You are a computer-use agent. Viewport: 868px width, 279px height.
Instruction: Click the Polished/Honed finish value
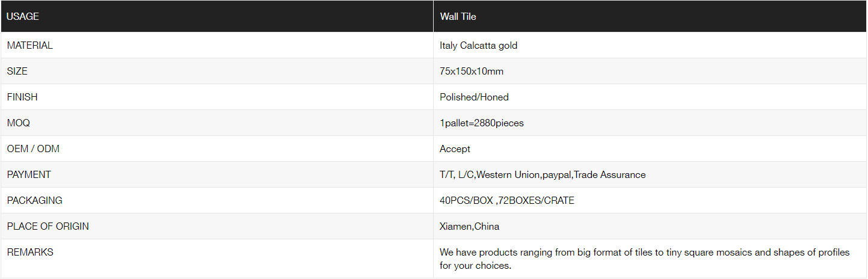point(474,97)
